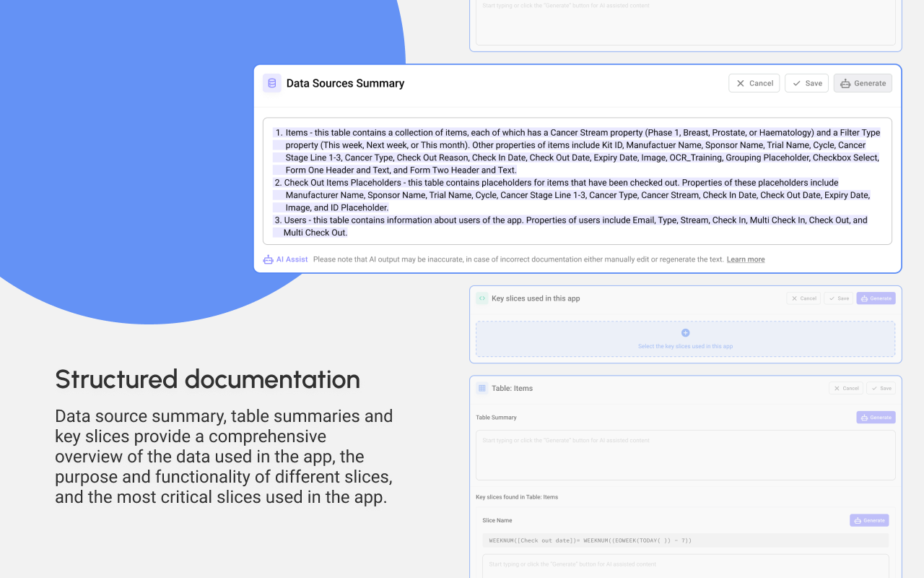This screenshot has height=578, width=924.
Task: Click the X icon on Data Sources Cancel
Action: tap(742, 82)
